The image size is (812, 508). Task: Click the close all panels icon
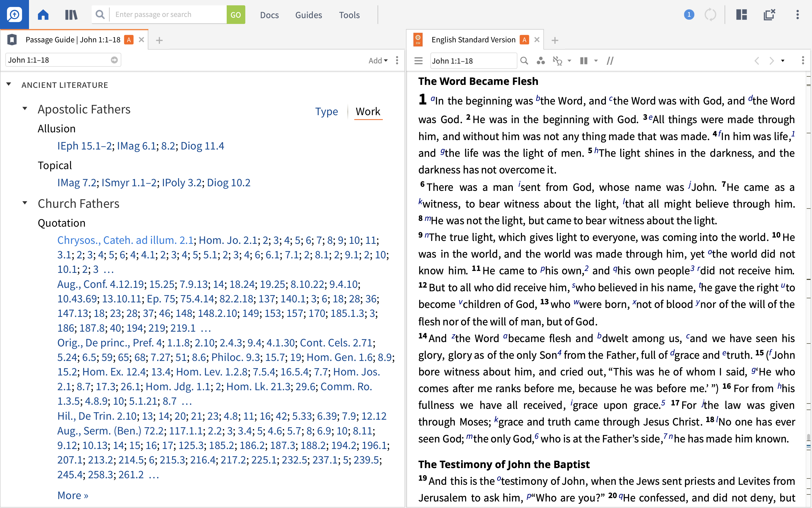click(769, 15)
